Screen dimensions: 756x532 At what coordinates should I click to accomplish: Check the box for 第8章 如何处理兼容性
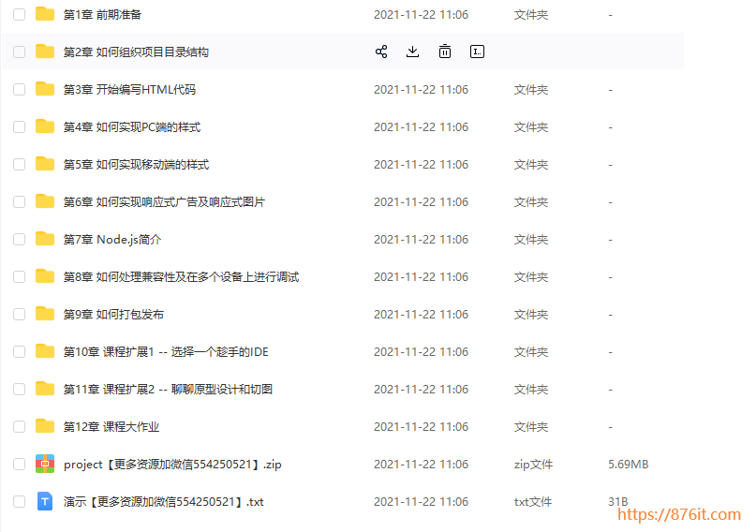pos(20,276)
